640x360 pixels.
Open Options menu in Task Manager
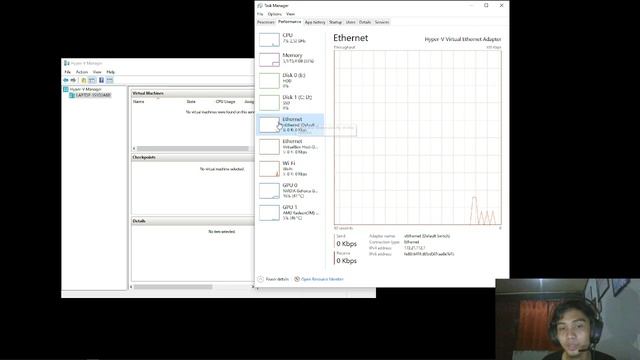[x=274, y=14]
